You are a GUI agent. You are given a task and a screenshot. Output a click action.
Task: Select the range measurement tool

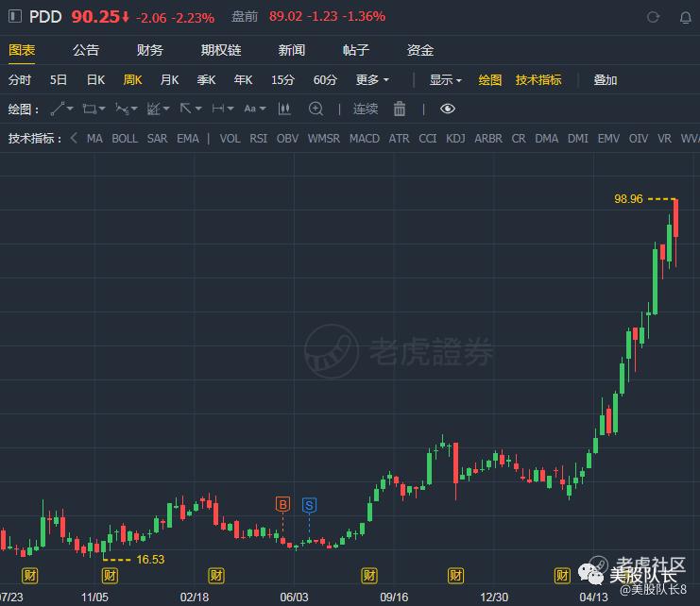point(218,109)
